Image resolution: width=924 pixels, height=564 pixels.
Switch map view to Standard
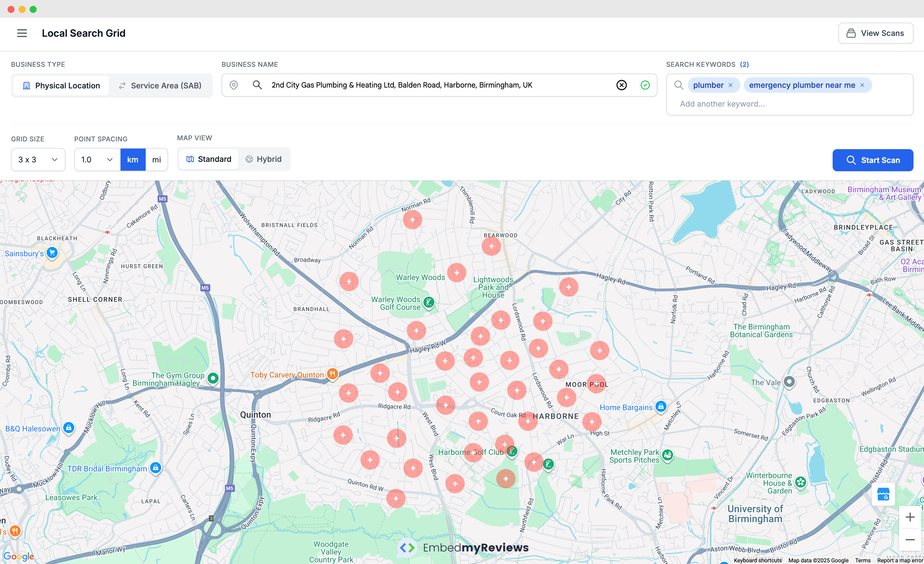[x=208, y=159]
